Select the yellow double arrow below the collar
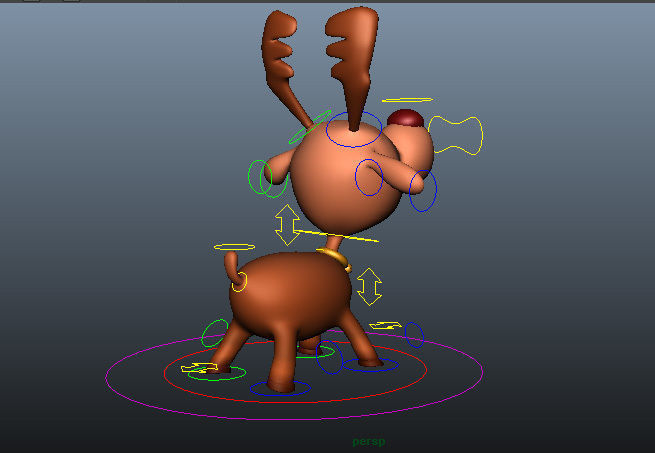This screenshot has width=655, height=453. [x=369, y=286]
